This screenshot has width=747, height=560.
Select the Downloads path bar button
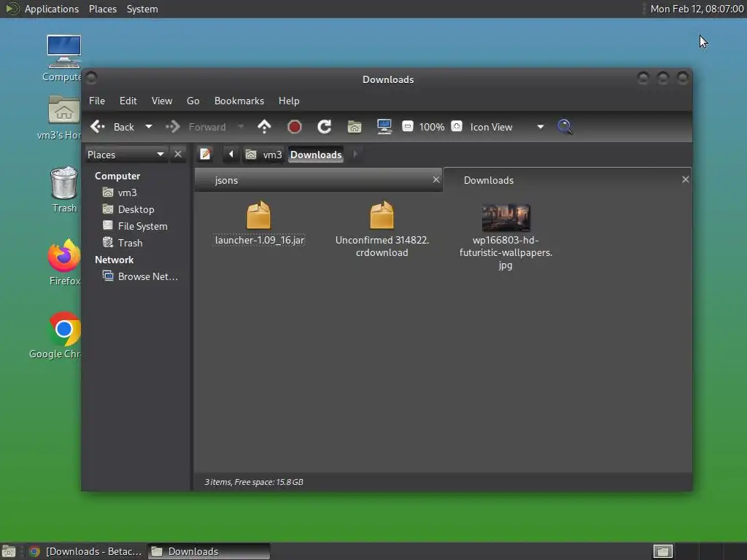(316, 155)
